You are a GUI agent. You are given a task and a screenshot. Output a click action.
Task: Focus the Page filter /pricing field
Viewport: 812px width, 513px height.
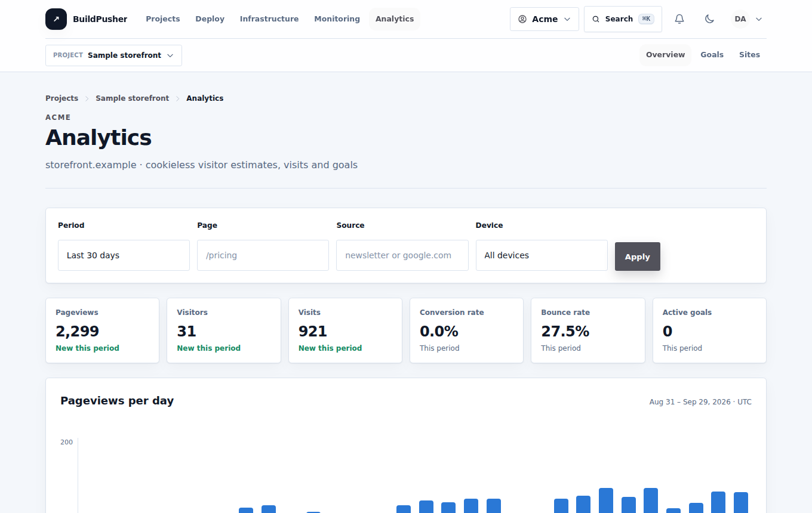(x=263, y=255)
